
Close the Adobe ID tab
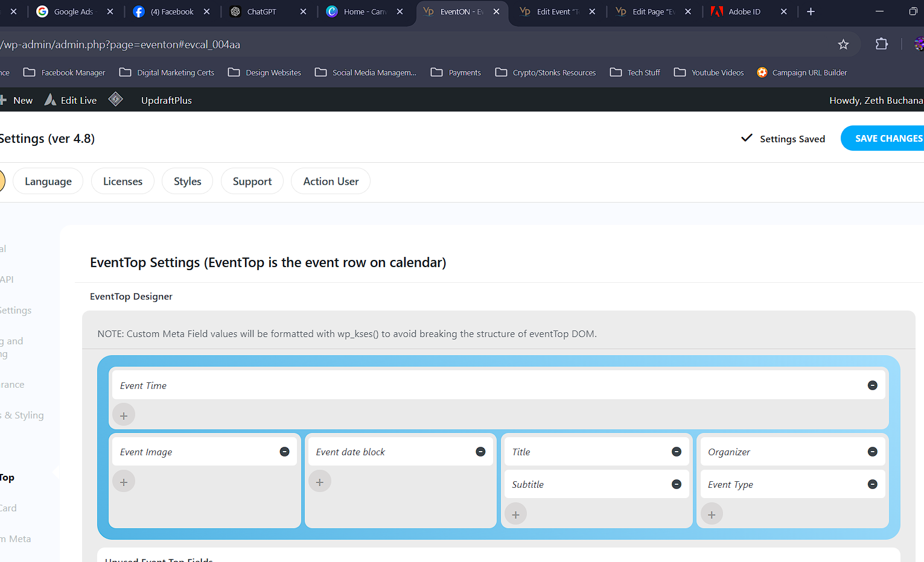[x=783, y=11]
